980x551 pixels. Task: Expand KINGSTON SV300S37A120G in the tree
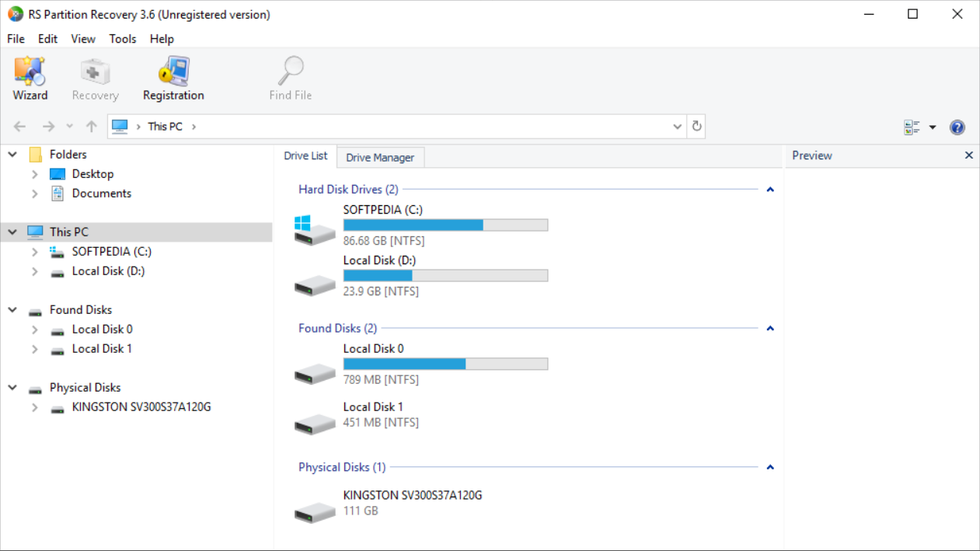pyautogui.click(x=35, y=407)
